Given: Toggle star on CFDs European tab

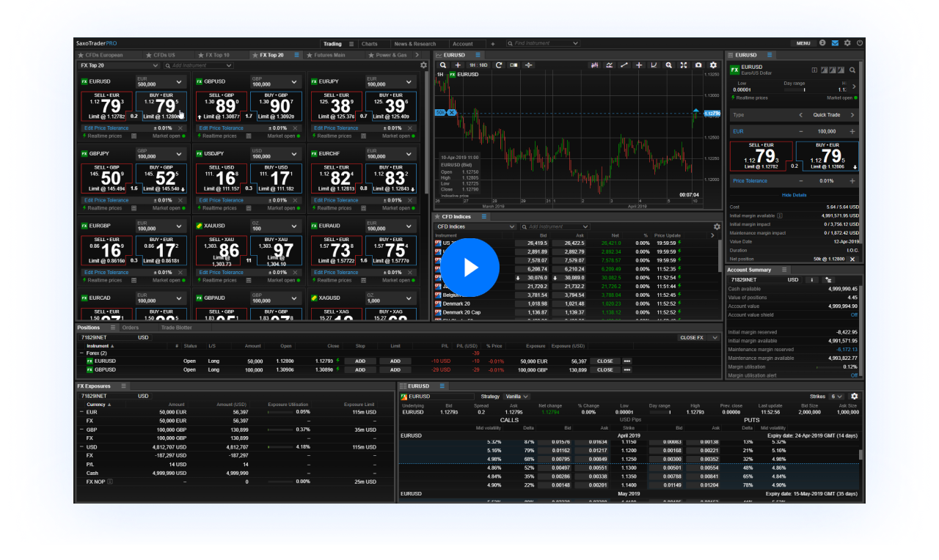Looking at the screenshot, I should (81, 55).
